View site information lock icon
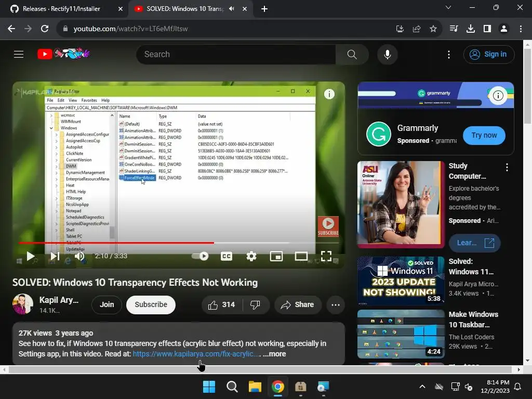532x399 pixels. tap(65, 29)
